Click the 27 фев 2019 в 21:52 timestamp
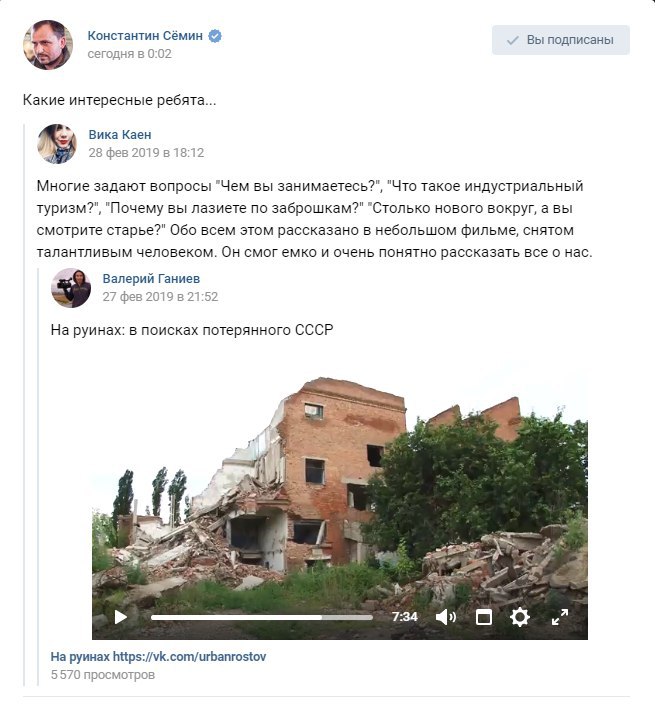 (160, 297)
